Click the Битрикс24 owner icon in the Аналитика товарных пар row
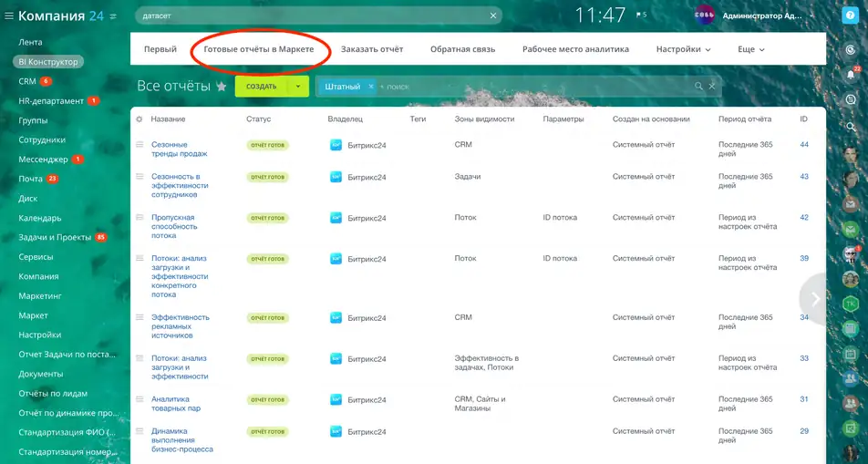 336,400
